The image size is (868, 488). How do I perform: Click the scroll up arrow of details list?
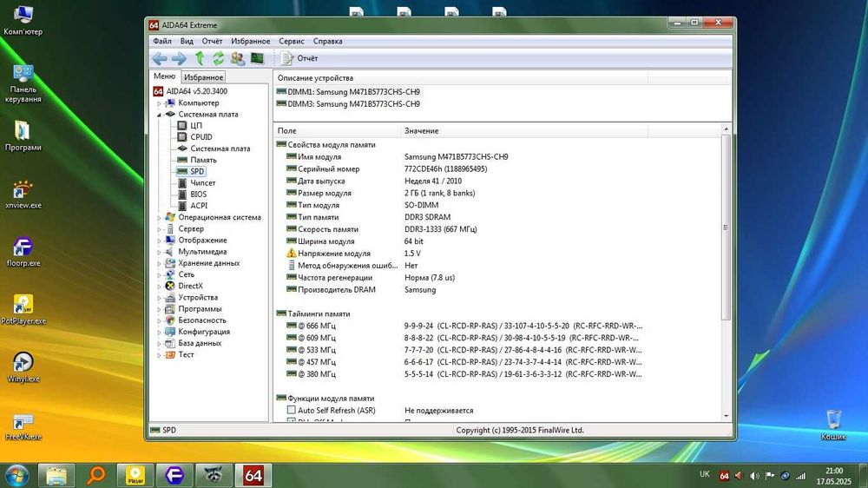point(726,129)
